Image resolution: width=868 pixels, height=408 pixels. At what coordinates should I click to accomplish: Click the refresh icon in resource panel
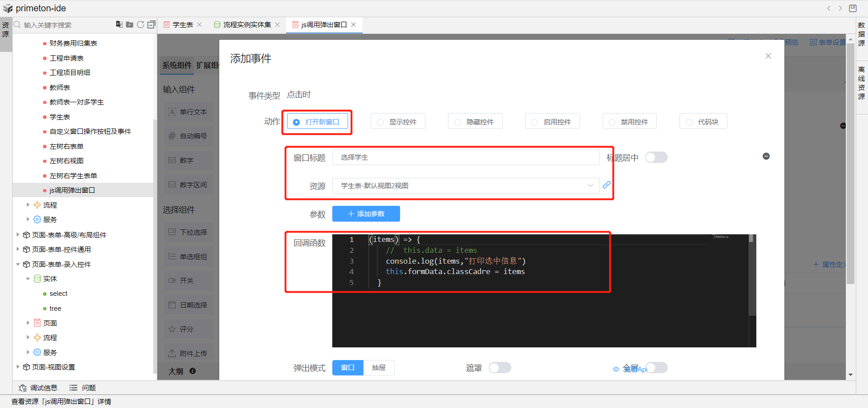[x=141, y=24]
